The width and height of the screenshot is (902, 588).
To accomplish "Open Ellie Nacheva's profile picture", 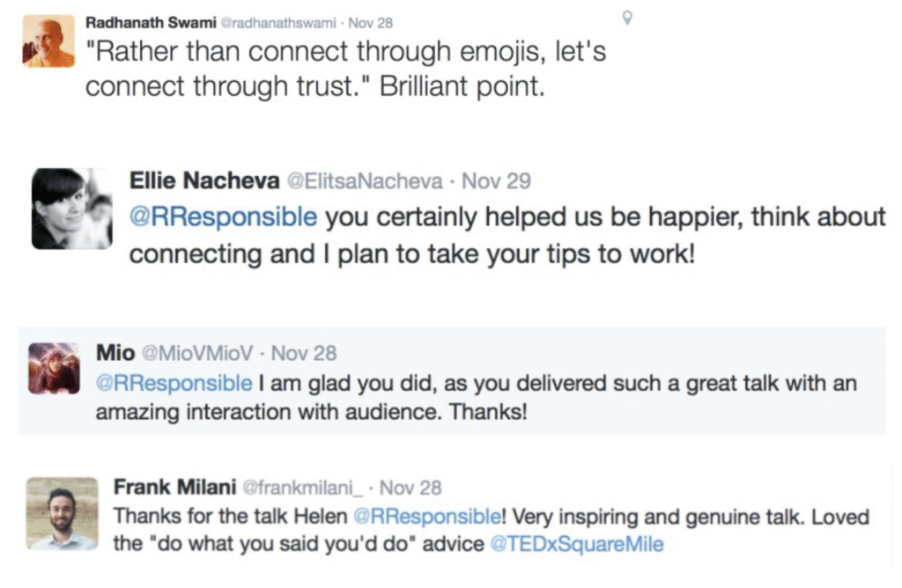I will point(72,209).
